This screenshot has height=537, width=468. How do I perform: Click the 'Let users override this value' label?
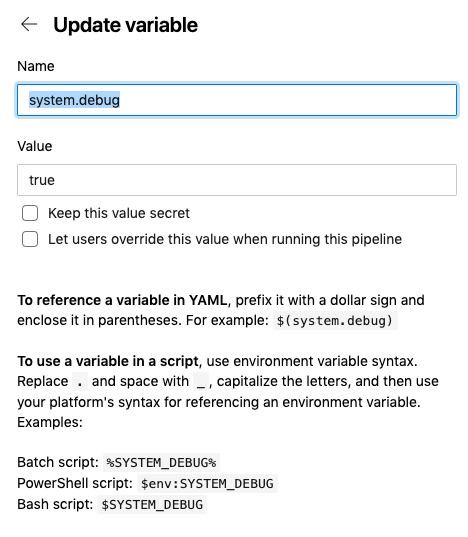(x=225, y=239)
